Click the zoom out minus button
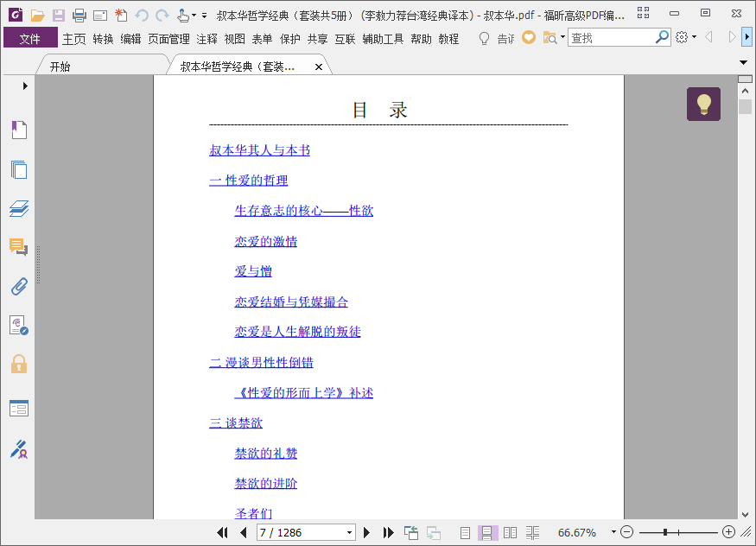The width and height of the screenshot is (756, 546). [x=626, y=532]
